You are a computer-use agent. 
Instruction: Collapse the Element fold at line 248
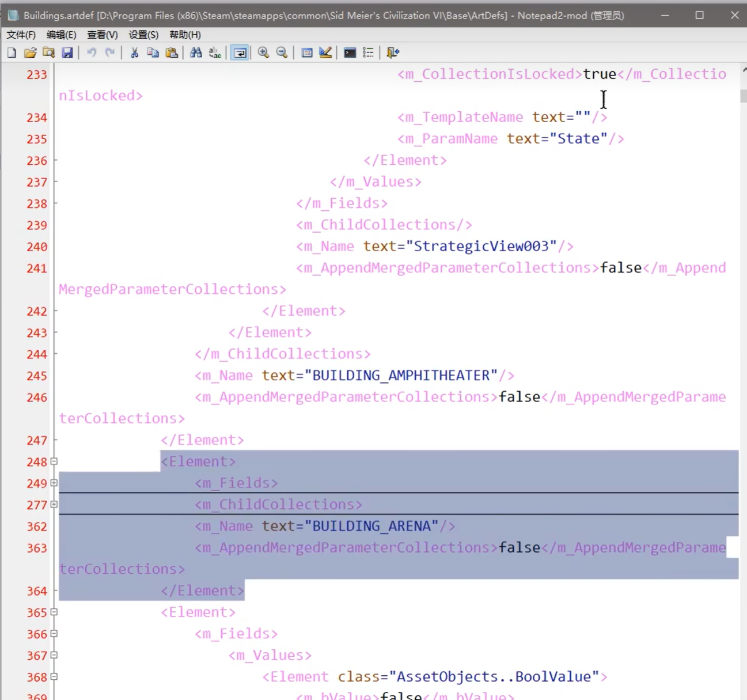point(54,461)
